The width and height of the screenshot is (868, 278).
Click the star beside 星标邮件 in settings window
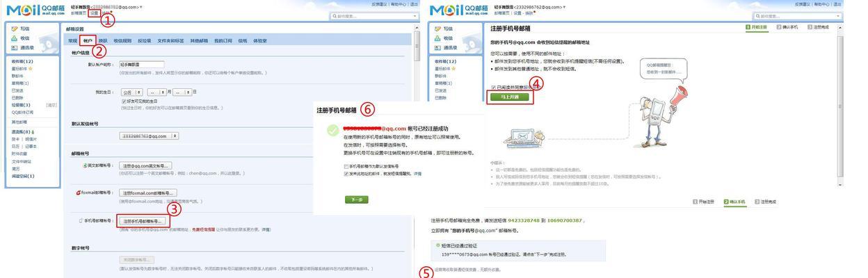tap(31, 69)
